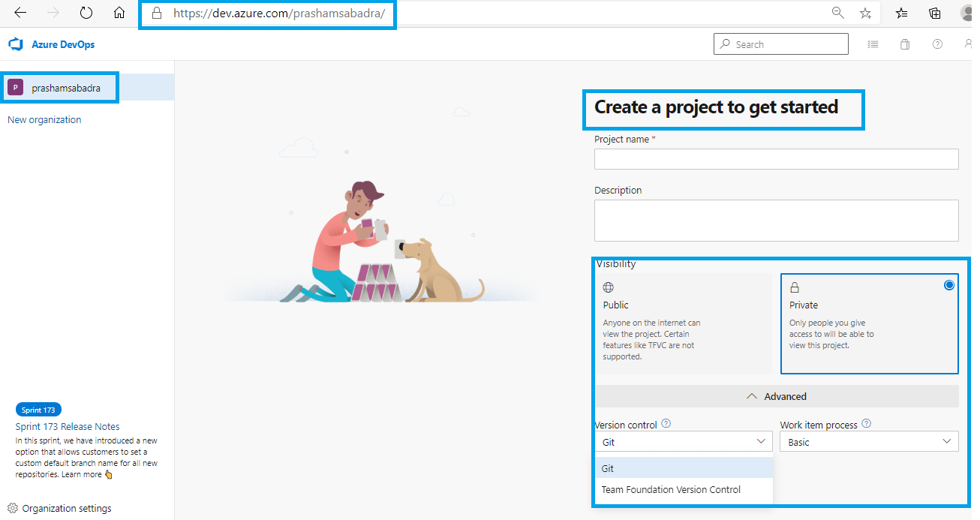The image size is (980, 520).
Task: Click the New organization link
Action: (44, 119)
